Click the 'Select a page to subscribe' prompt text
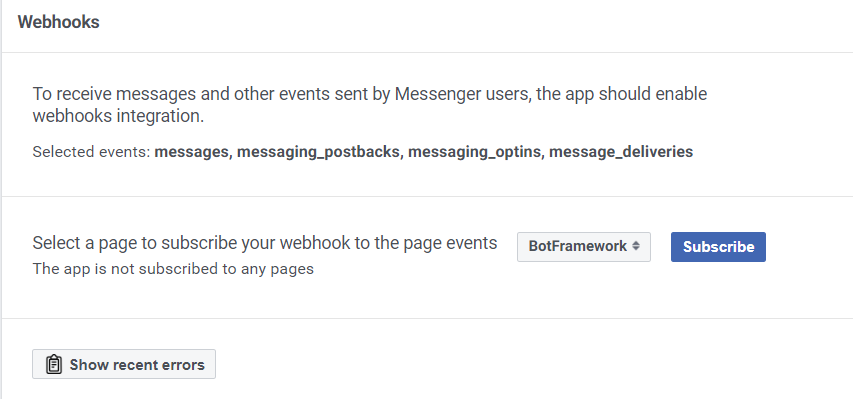853x399 pixels. coord(265,243)
